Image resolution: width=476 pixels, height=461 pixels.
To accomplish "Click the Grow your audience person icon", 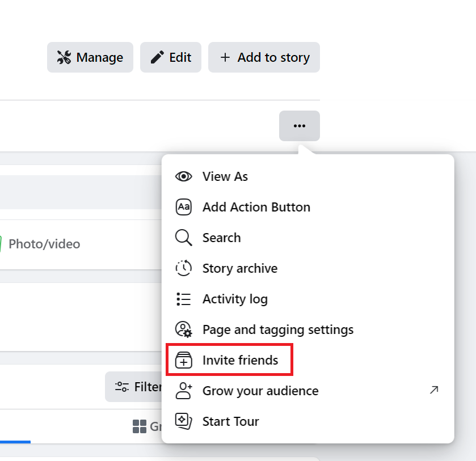I will (184, 391).
